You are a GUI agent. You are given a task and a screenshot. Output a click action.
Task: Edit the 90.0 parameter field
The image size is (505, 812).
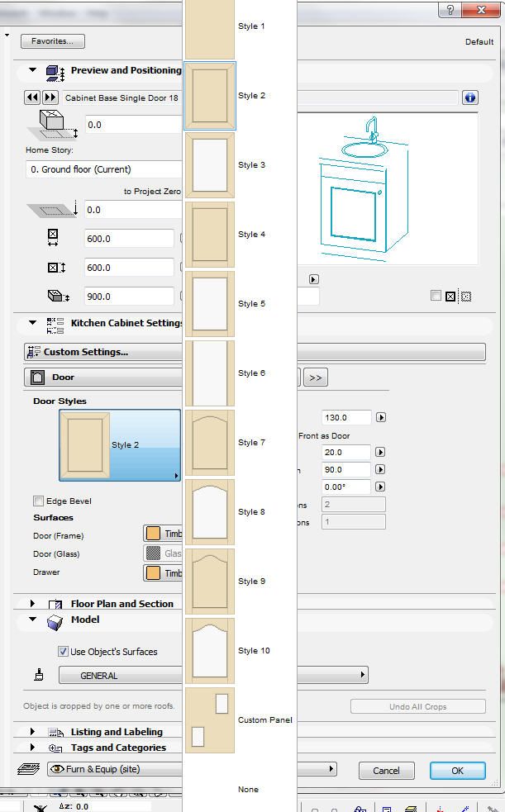pos(346,470)
